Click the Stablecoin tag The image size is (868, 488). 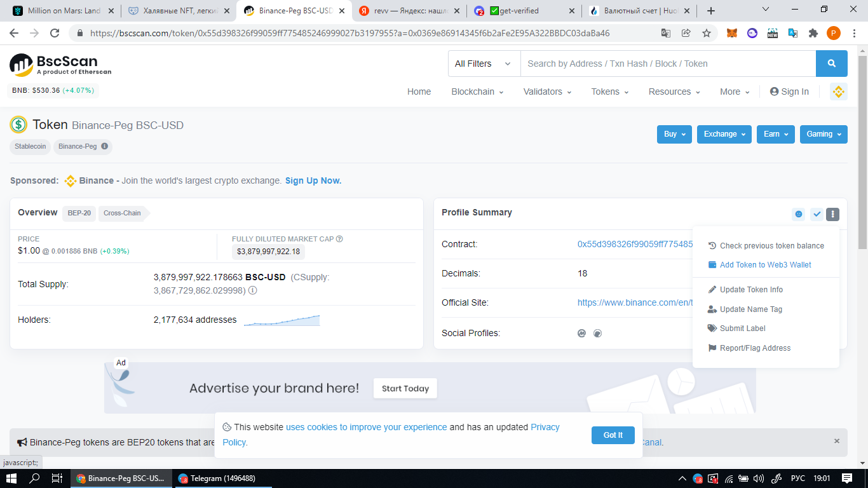pyautogui.click(x=31, y=146)
